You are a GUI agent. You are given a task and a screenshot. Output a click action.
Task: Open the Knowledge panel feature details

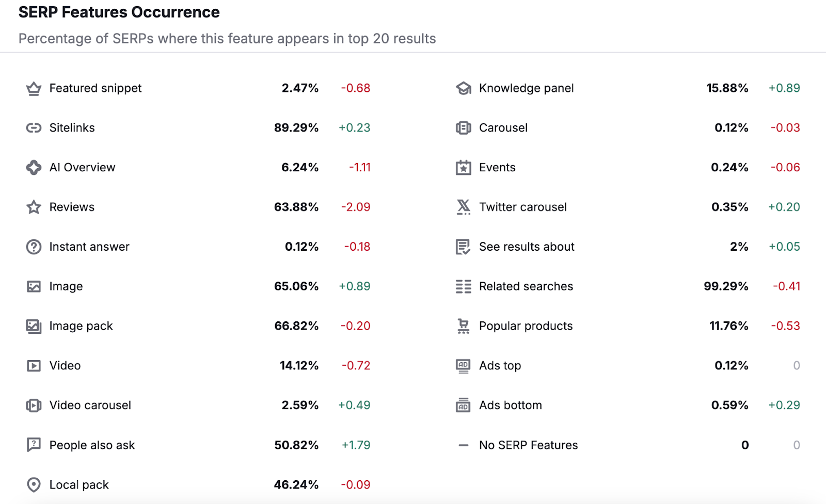pos(526,88)
